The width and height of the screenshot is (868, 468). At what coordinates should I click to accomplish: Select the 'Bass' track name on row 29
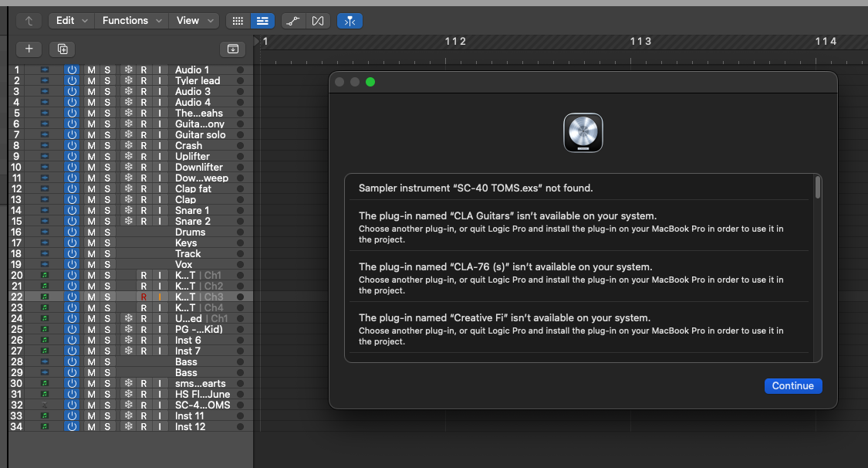click(x=186, y=373)
